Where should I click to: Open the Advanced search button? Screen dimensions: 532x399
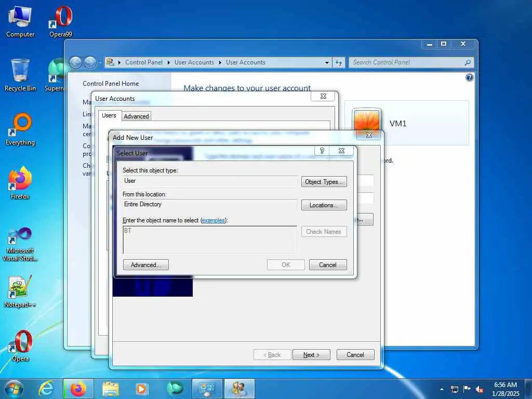(146, 265)
